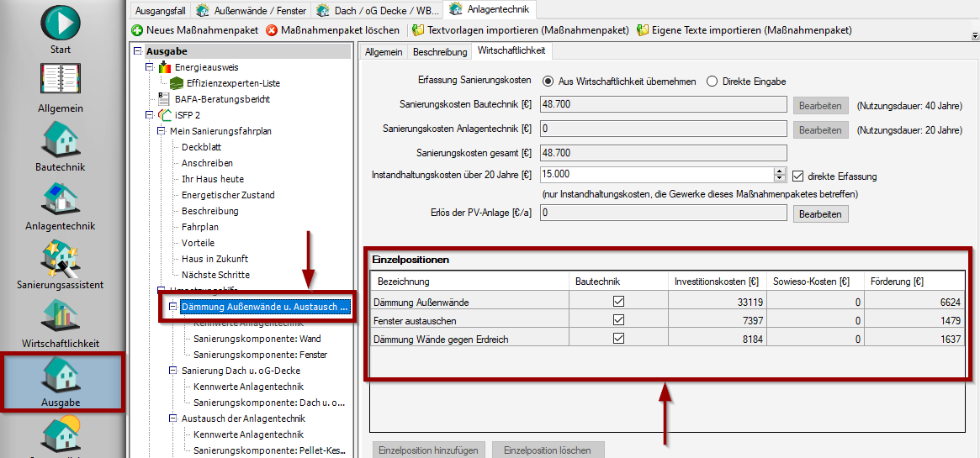The image size is (980, 458).
Task: Click the Start play icon in sidebar
Action: (61, 23)
